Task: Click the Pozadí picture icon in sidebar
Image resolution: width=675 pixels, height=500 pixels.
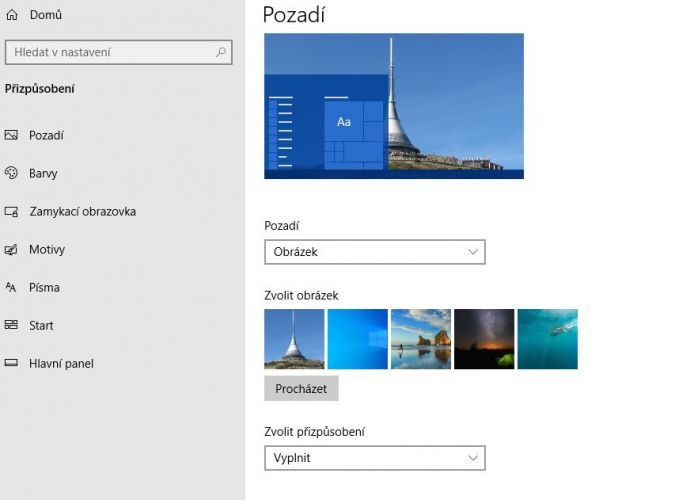Action: pyautogui.click(x=11, y=135)
